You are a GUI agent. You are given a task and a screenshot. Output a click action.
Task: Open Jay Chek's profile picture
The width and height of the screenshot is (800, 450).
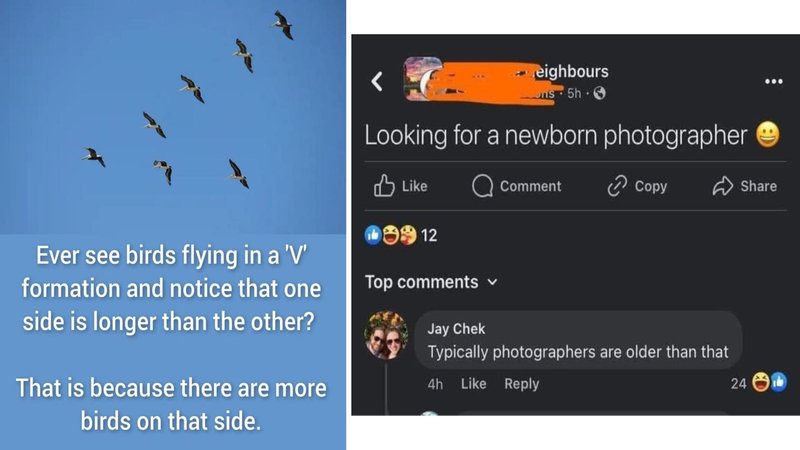[x=386, y=334]
